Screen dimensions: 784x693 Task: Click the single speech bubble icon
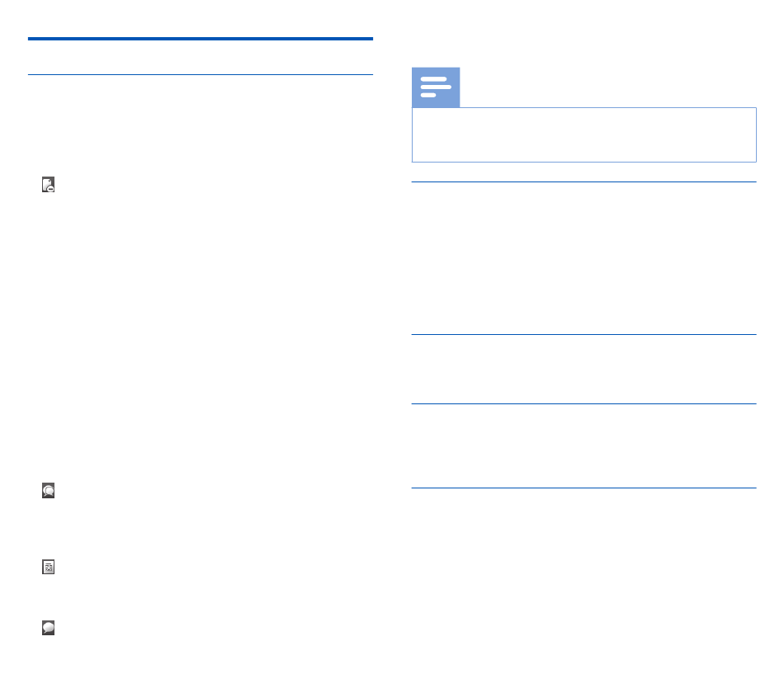point(48,628)
